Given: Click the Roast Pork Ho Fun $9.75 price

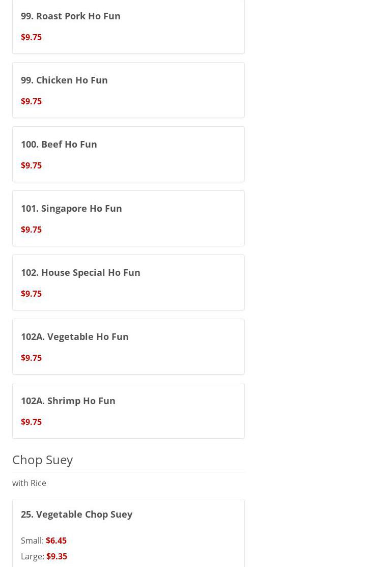Looking at the screenshot, I should [x=31, y=37].
